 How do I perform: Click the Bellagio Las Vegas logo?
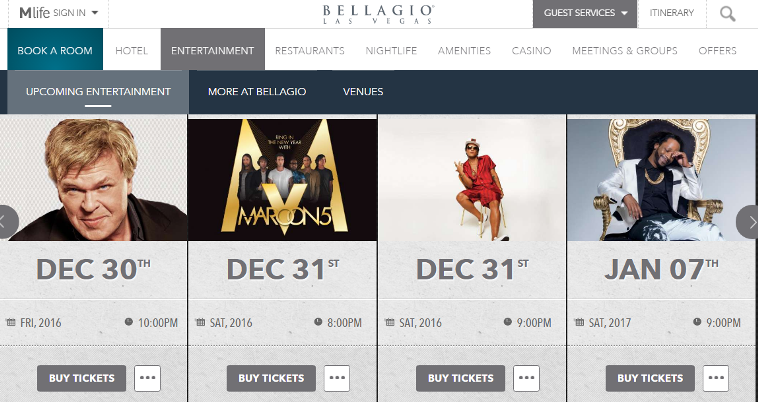379,14
